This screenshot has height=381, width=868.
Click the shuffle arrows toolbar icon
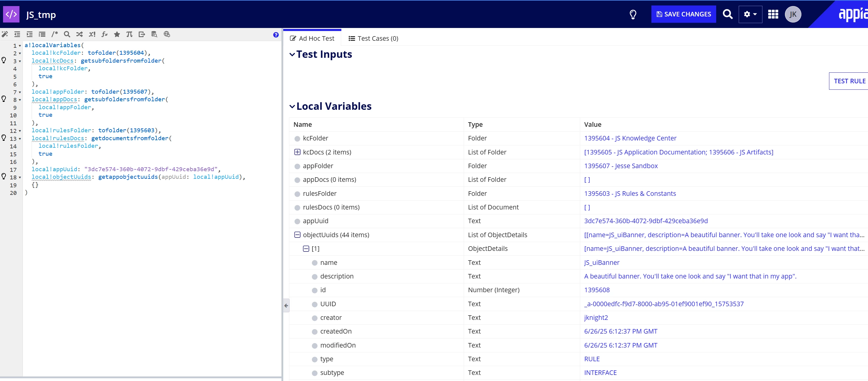coord(79,34)
